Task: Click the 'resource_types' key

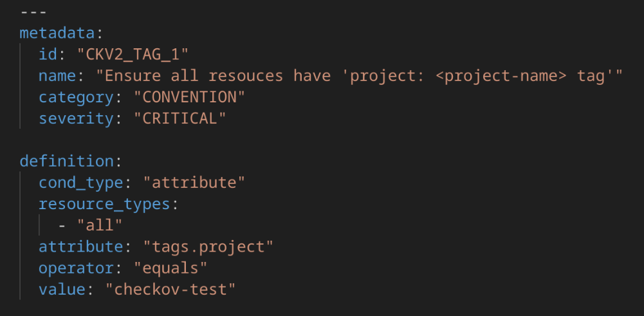Action: [104, 204]
